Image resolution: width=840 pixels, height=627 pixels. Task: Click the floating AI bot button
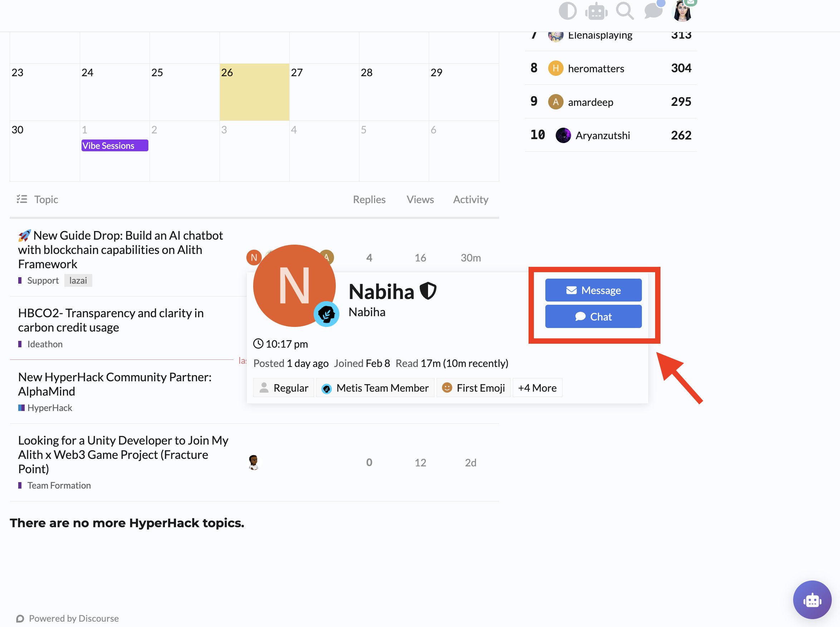pyautogui.click(x=812, y=600)
